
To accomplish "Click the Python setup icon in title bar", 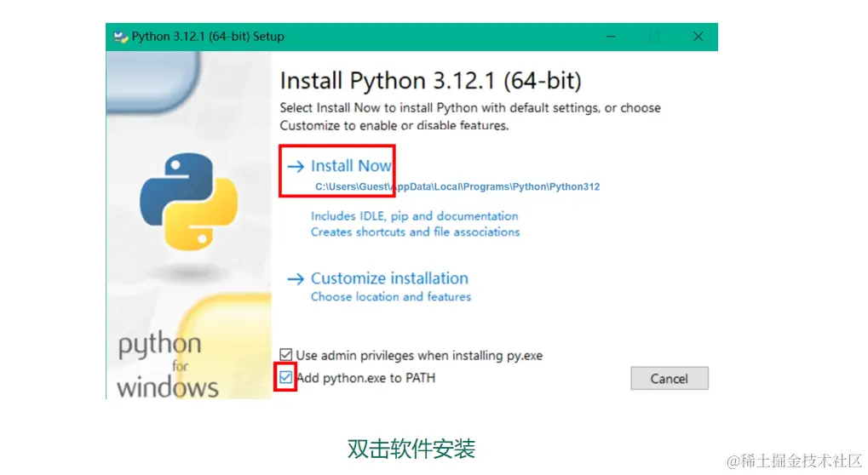I will (120, 37).
